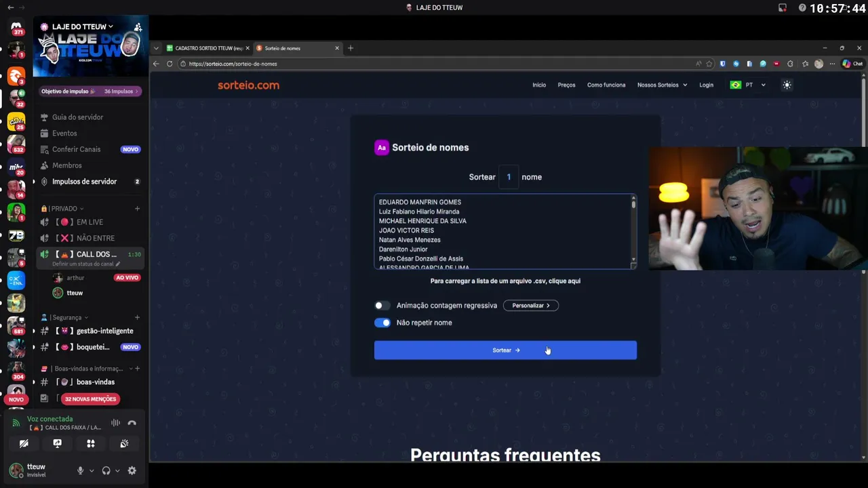This screenshot has width=868, height=488.
Task: Open browser settings and more menu
Action: coord(832,64)
